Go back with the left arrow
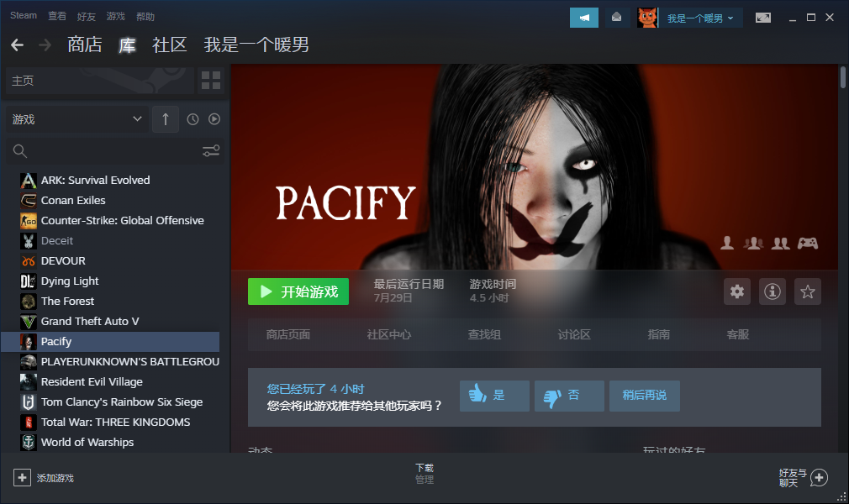 18,45
